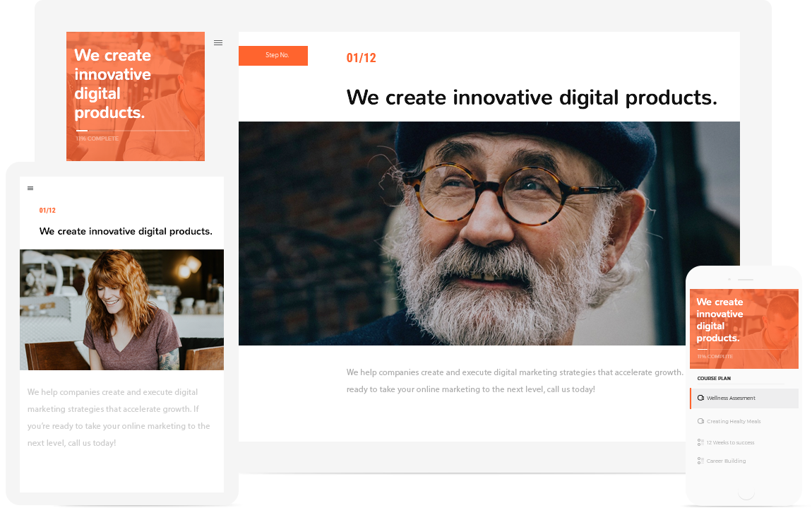
Task: Click the 01/12 step counter on desktop
Action: (361, 58)
